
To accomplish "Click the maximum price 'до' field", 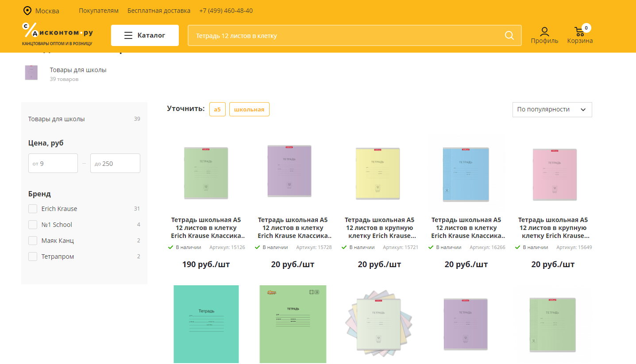I will click(x=115, y=163).
